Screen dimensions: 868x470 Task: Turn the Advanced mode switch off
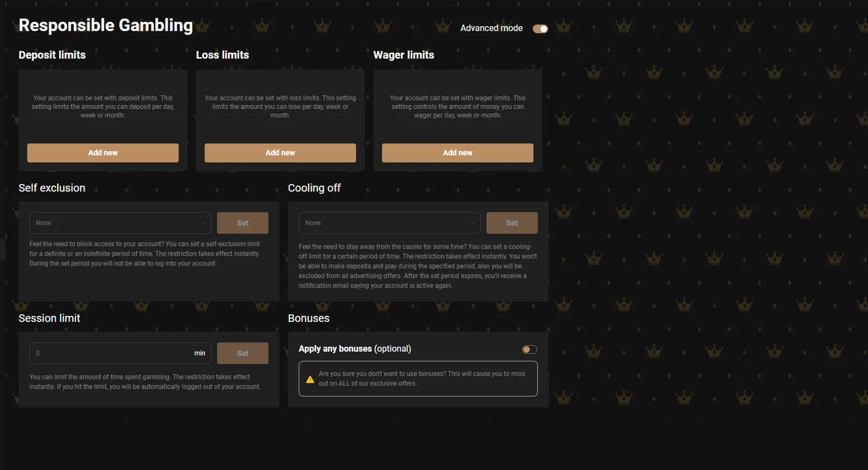(x=540, y=28)
